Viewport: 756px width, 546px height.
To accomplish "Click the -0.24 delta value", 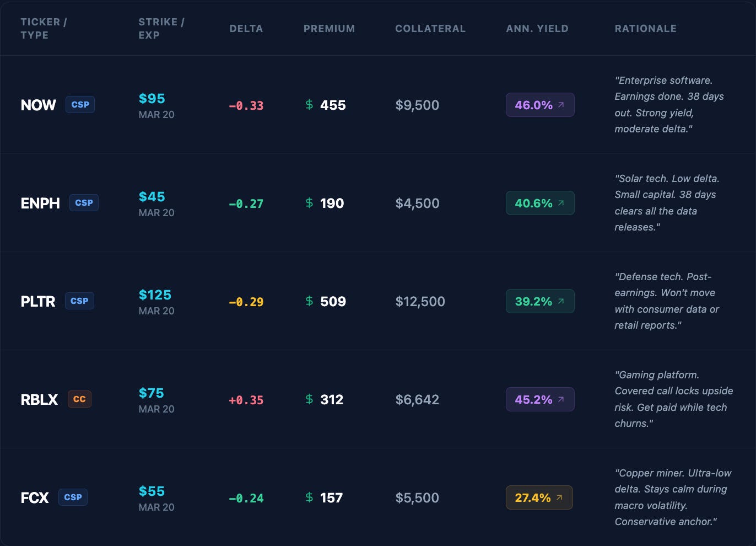I will pyautogui.click(x=246, y=498).
